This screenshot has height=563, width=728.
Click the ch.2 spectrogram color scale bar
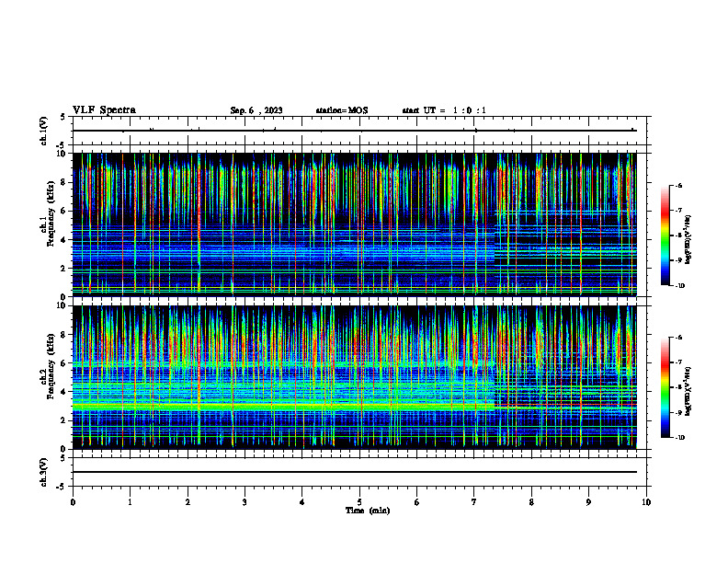[x=665, y=387]
